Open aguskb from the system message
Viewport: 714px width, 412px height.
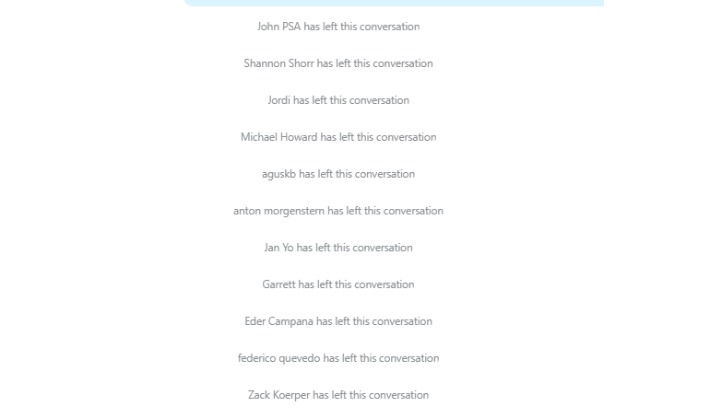pos(277,174)
